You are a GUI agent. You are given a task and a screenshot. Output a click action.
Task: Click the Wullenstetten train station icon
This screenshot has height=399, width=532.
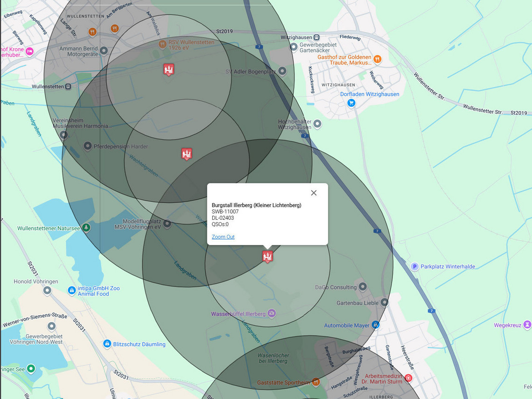[68, 86]
